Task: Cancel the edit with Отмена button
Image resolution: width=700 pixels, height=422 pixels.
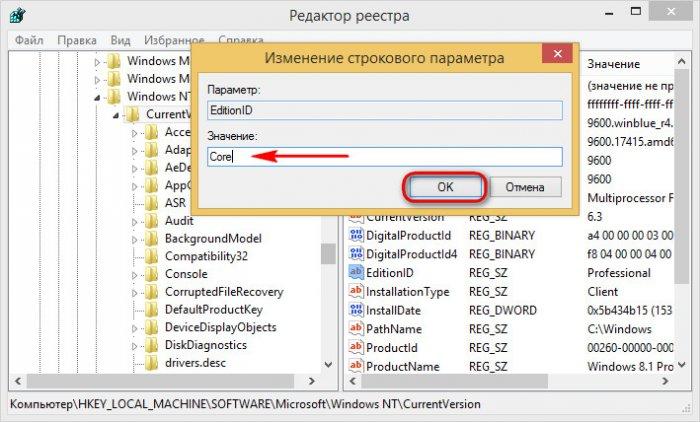Action: point(525,187)
